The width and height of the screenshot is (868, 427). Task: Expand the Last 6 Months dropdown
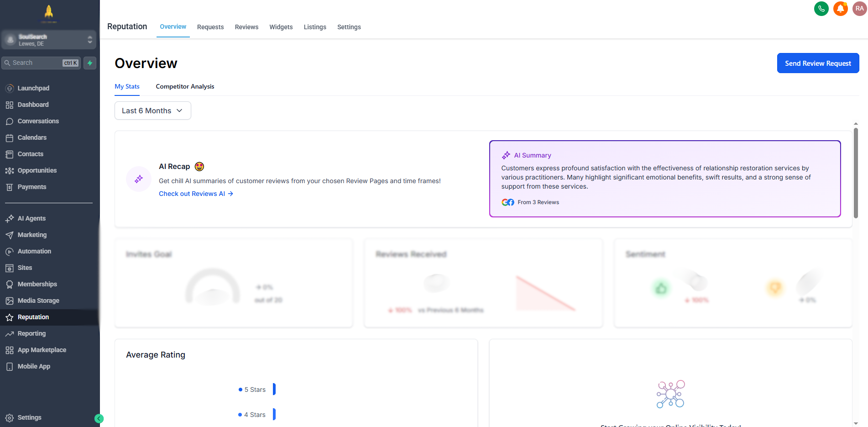click(152, 111)
